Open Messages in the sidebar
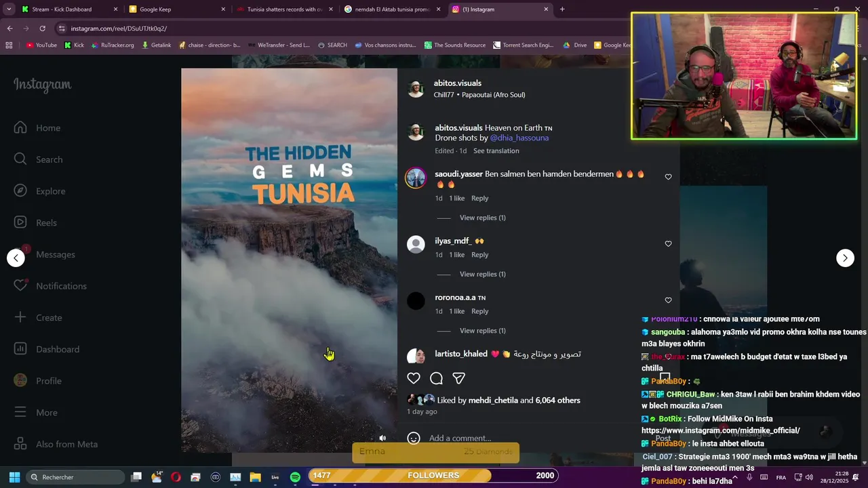This screenshot has width=868, height=488. click(x=45, y=255)
